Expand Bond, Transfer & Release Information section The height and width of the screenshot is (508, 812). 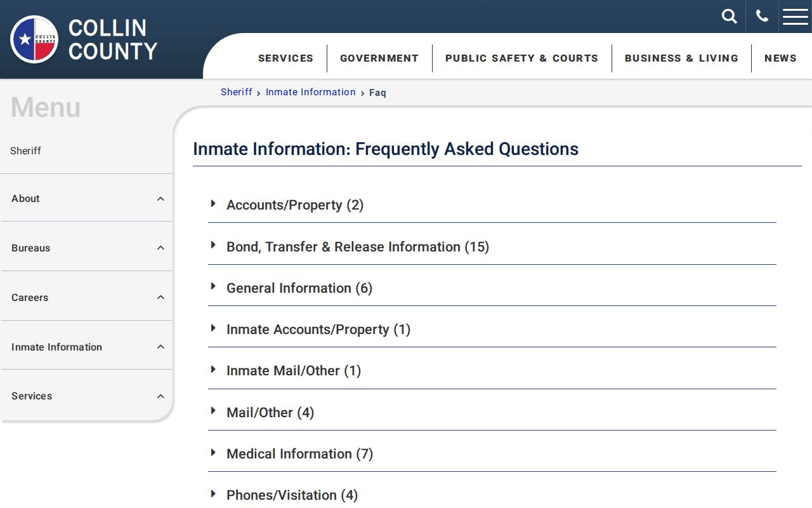point(492,246)
